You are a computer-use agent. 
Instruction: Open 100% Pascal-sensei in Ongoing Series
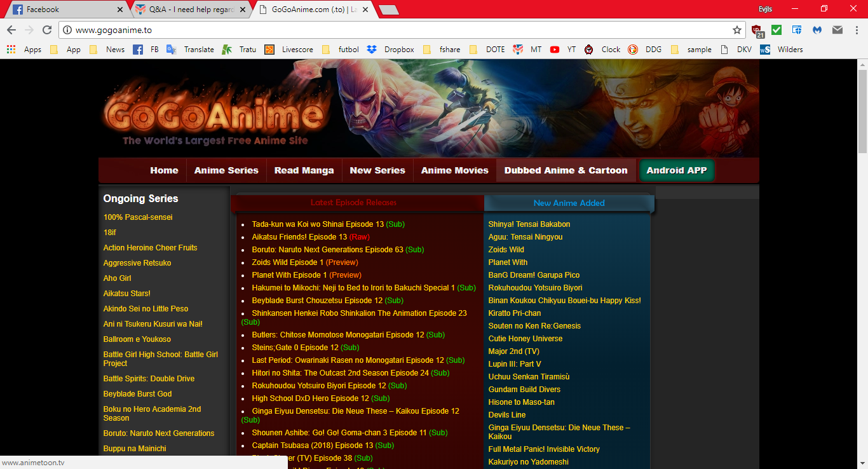point(138,217)
